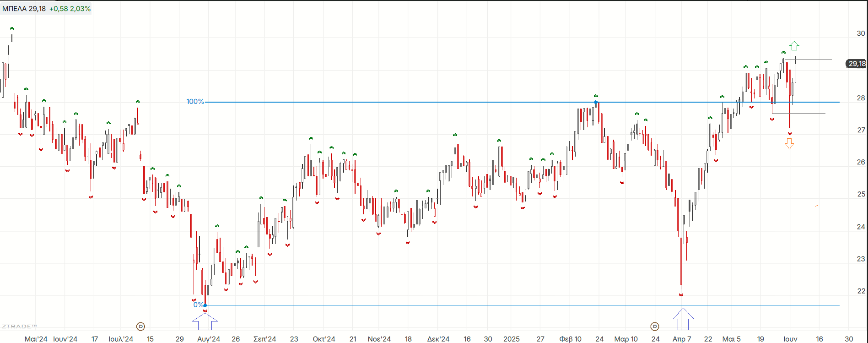Select the Fibonacci 0% level label
Screen dimensions: 868x343
pos(199,305)
